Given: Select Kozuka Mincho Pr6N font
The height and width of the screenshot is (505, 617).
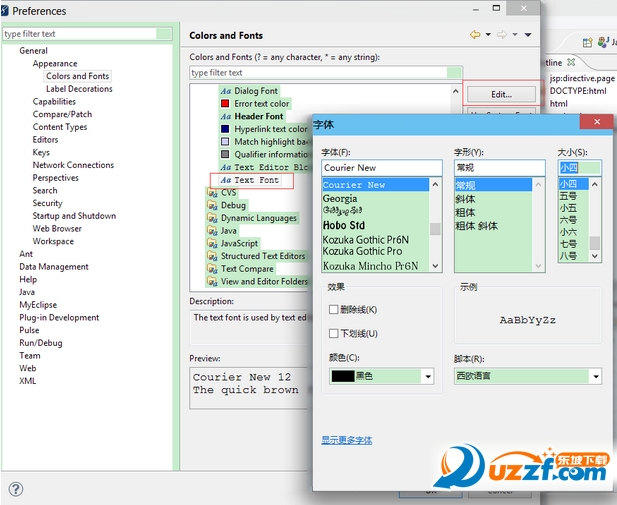Looking at the screenshot, I should 370,266.
